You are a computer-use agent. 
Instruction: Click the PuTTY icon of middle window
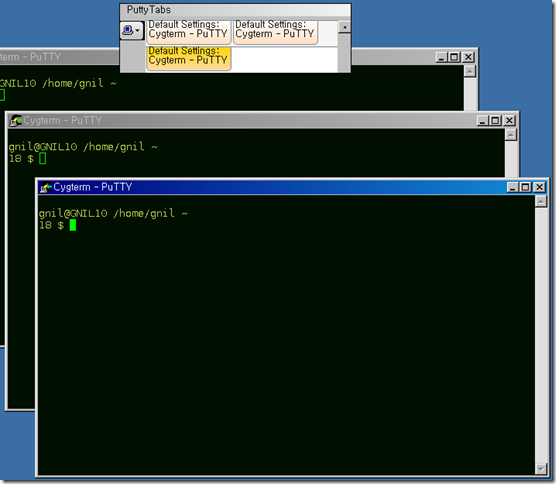[x=16, y=121]
